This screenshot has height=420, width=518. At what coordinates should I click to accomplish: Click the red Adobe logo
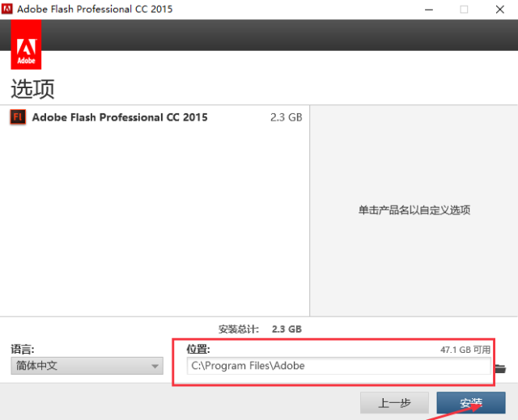click(x=26, y=45)
